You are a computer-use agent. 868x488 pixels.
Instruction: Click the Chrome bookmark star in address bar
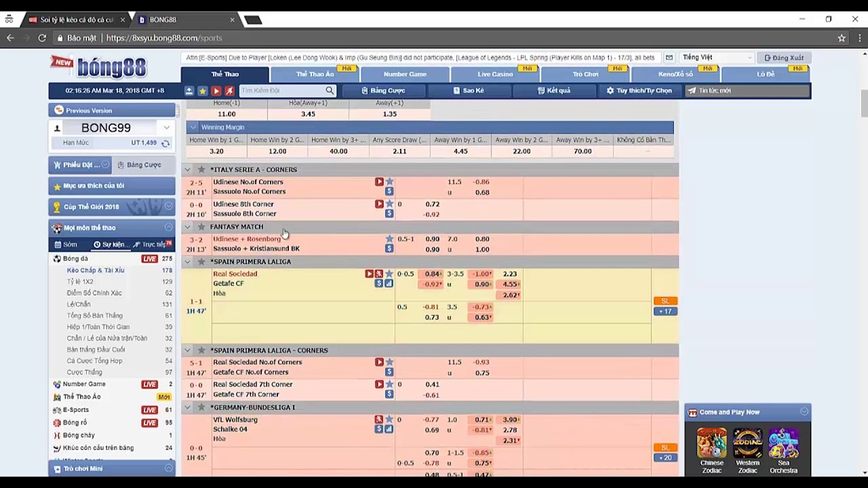(842, 38)
